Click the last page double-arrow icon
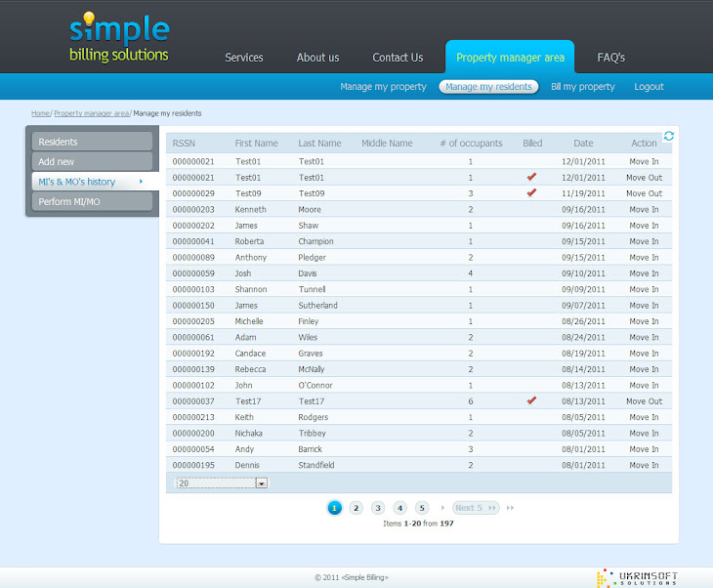This screenshot has width=713, height=588. coord(510,508)
